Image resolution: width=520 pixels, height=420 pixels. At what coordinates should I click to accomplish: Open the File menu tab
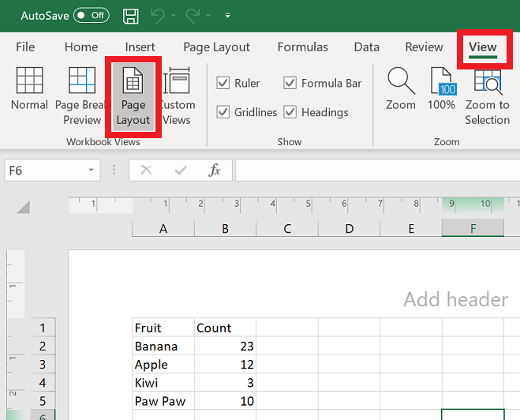point(25,47)
